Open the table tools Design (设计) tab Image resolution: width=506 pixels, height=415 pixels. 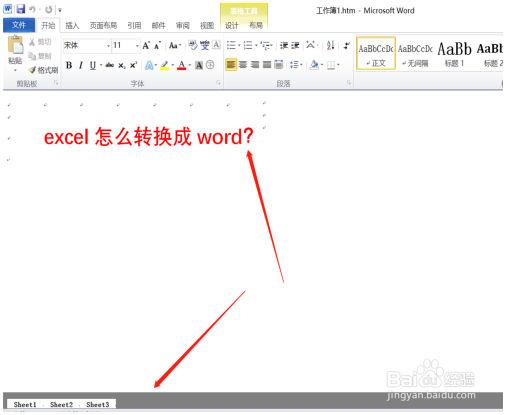[232, 25]
